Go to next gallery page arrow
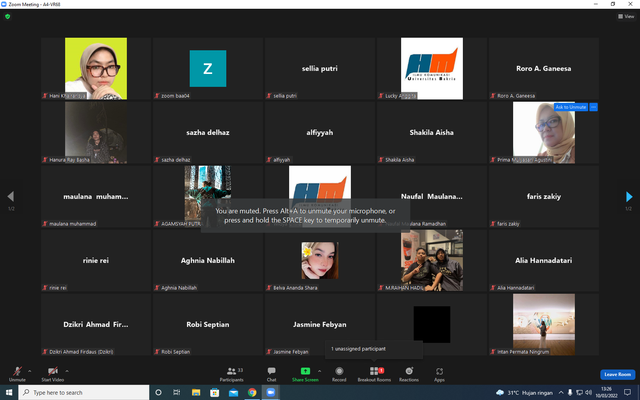The image size is (640, 400). coord(629,197)
